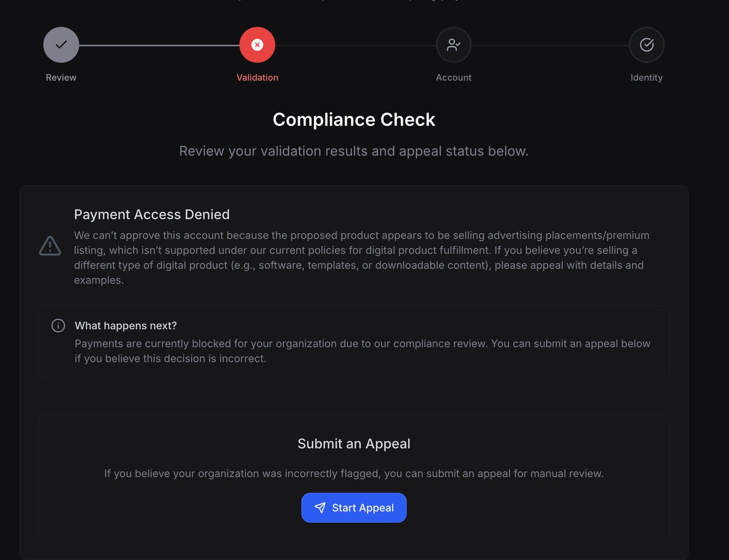This screenshot has height=560, width=729.
Task: Click the 'If you believe your organization was incorrectly flagged' text
Action: pos(354,473)
